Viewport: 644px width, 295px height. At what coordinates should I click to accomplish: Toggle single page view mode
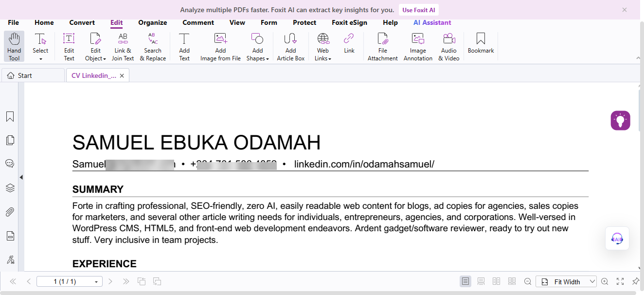click(x=465, y=281)
